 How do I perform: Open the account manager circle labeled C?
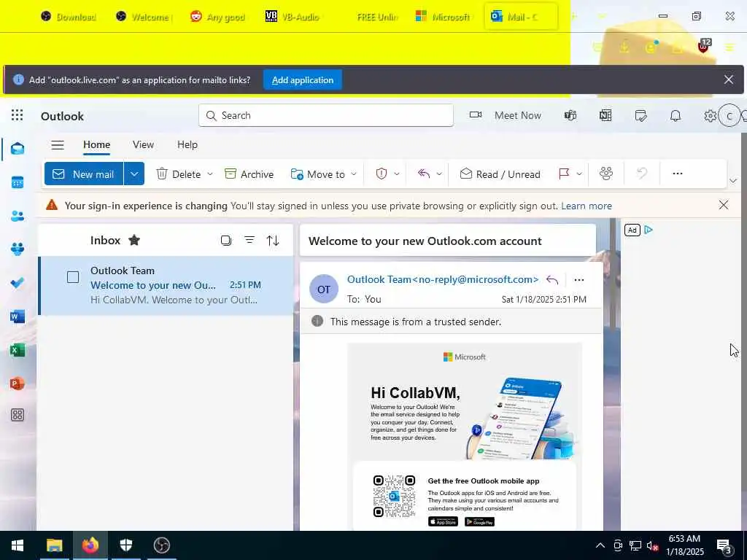pos(729,116)
